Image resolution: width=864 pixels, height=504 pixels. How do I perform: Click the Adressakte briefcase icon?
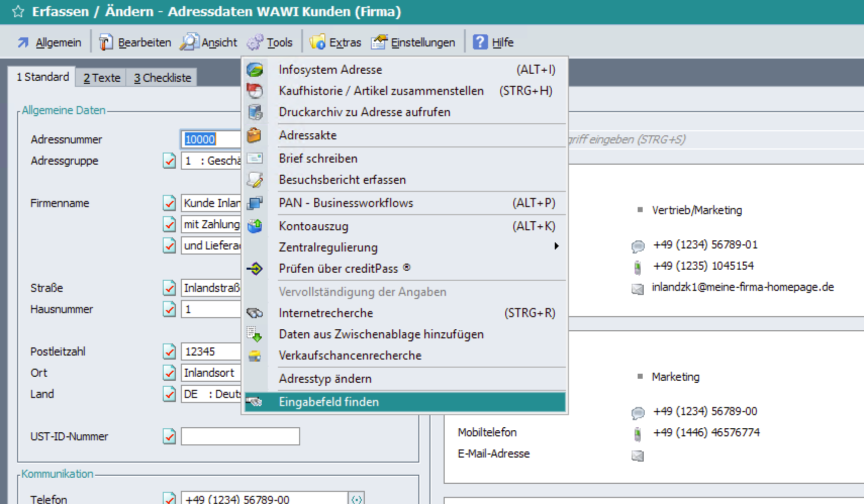(255, 135)
